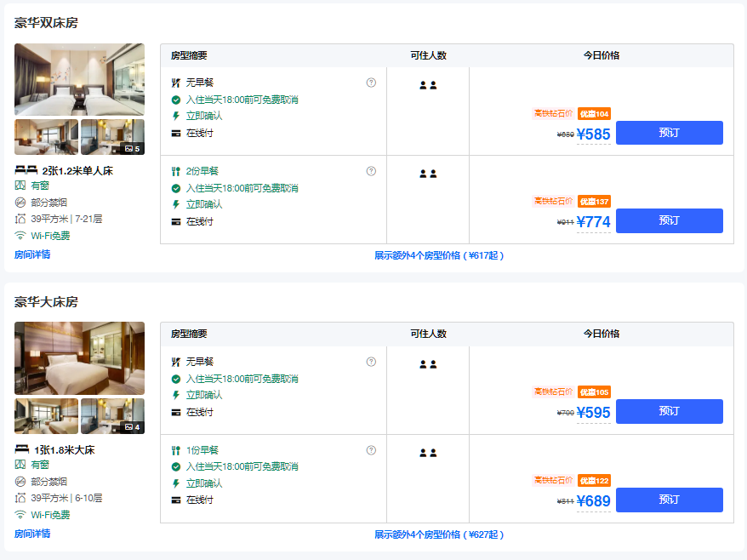
Task: Book the ¥585 twin room without breakfast
Action: pyautogui.click(x=669, y=133)
